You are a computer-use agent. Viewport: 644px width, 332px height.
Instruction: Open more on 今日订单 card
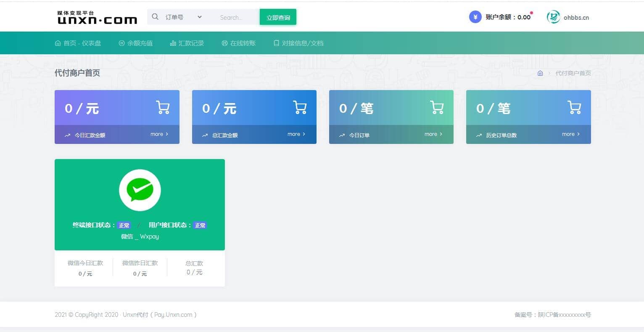tap(433, 134)
